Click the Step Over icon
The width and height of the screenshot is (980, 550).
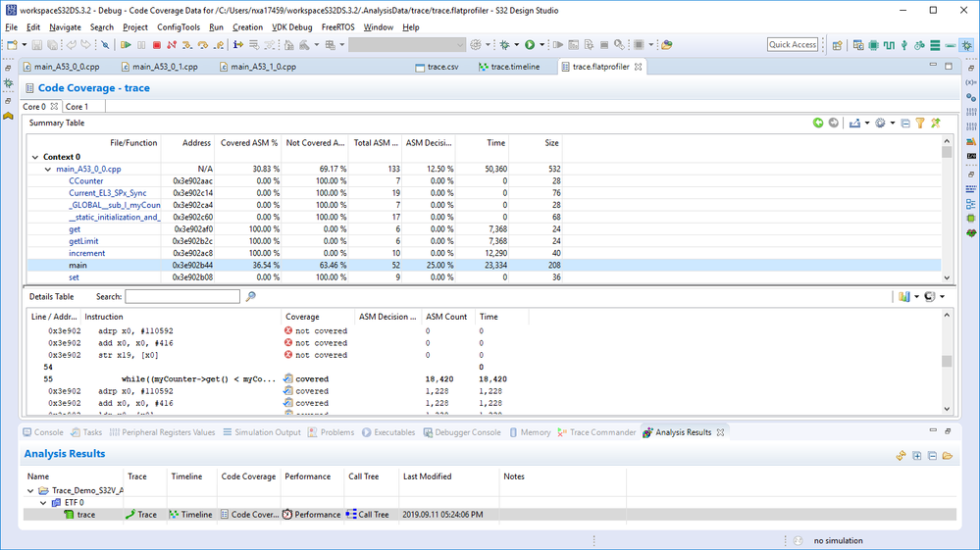tap(202, 45)
